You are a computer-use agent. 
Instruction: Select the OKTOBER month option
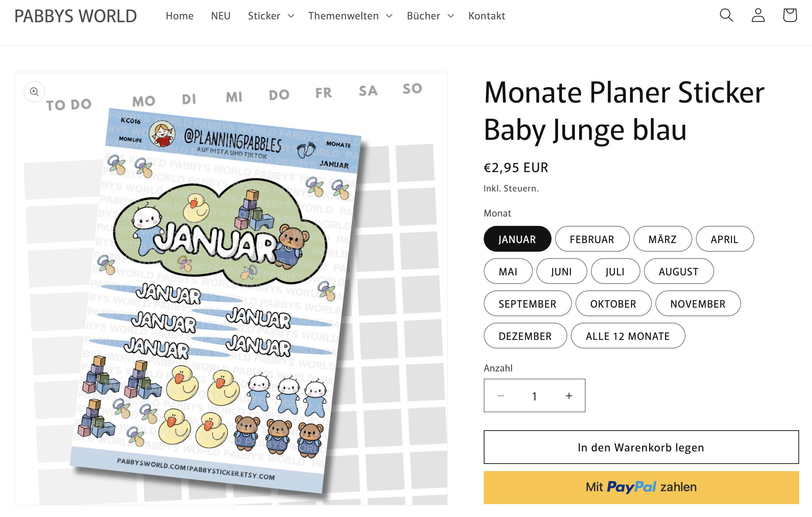click(613, 304)
